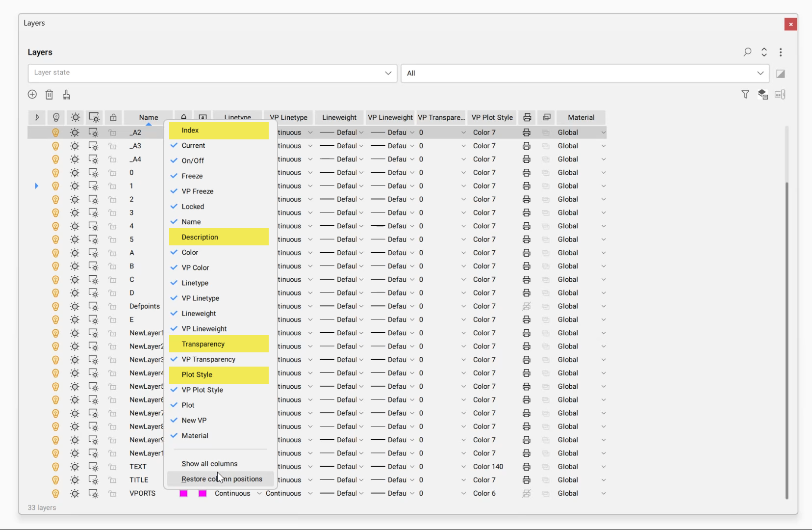Select the Defpoints layer name

(x=145, y=306)
